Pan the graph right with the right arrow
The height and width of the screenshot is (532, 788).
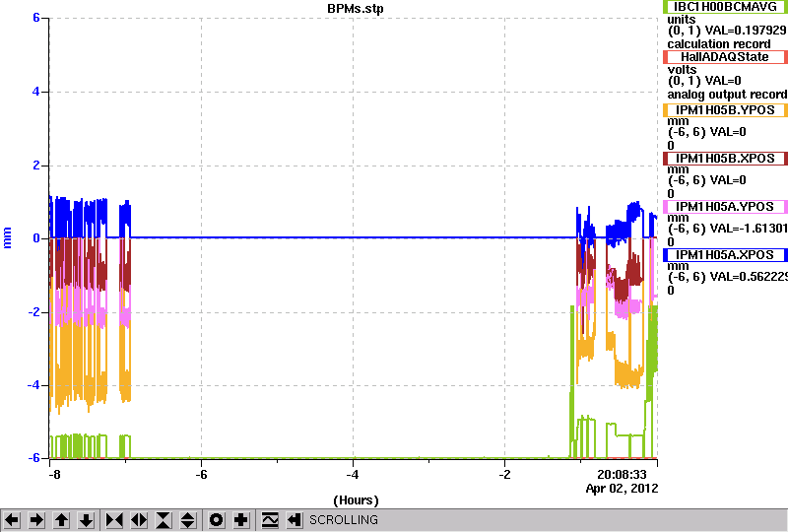point(36,520)
